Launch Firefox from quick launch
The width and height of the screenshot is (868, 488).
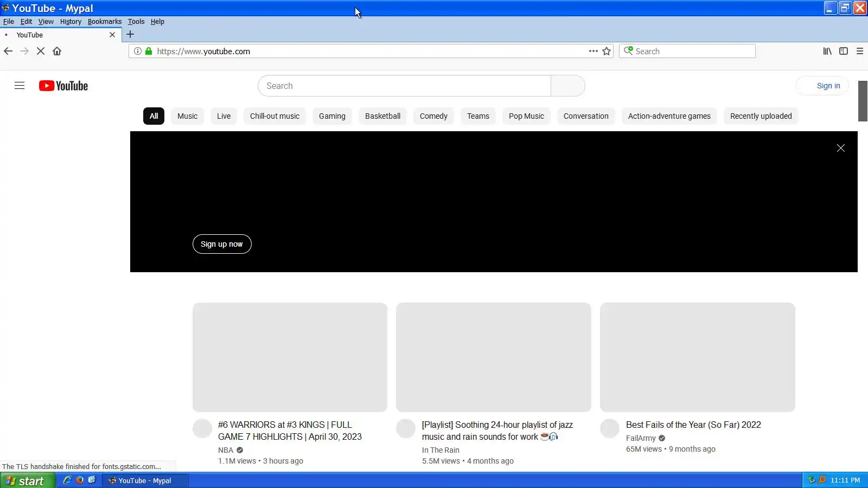80,480
